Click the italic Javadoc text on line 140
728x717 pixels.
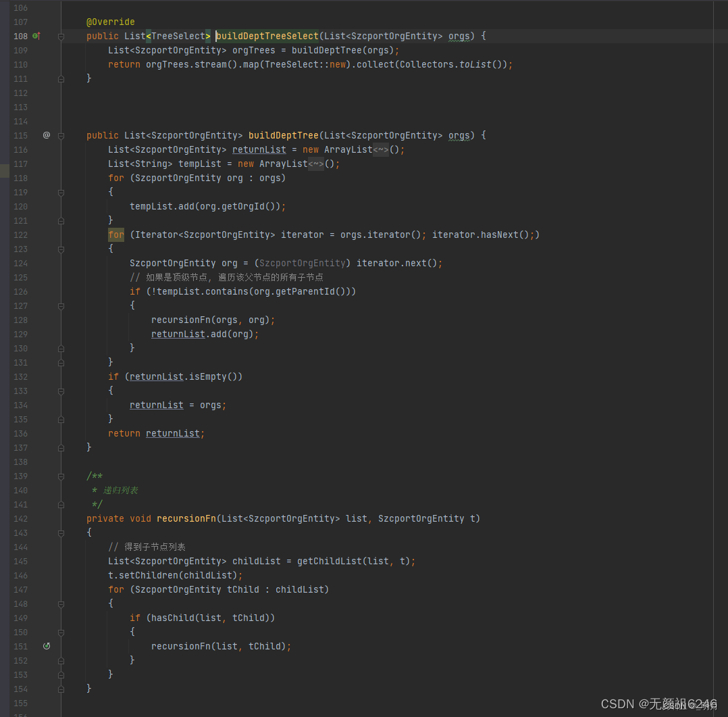pos(120,490)
